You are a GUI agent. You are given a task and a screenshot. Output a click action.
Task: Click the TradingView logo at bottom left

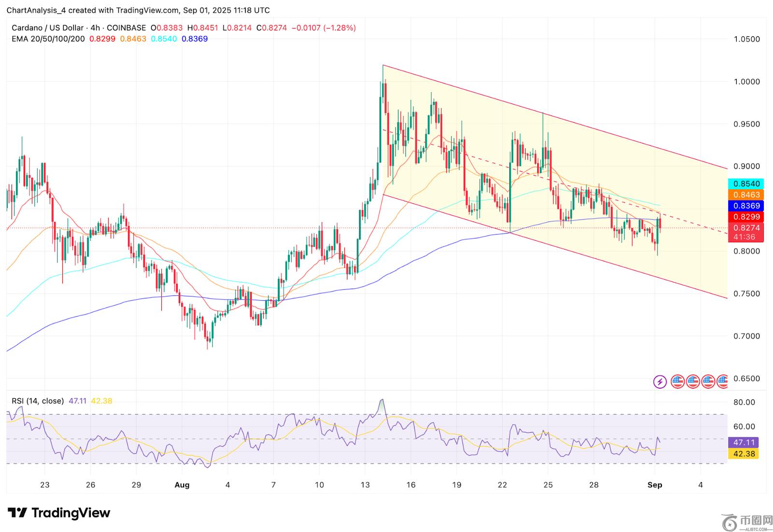[x=59, y=513]
